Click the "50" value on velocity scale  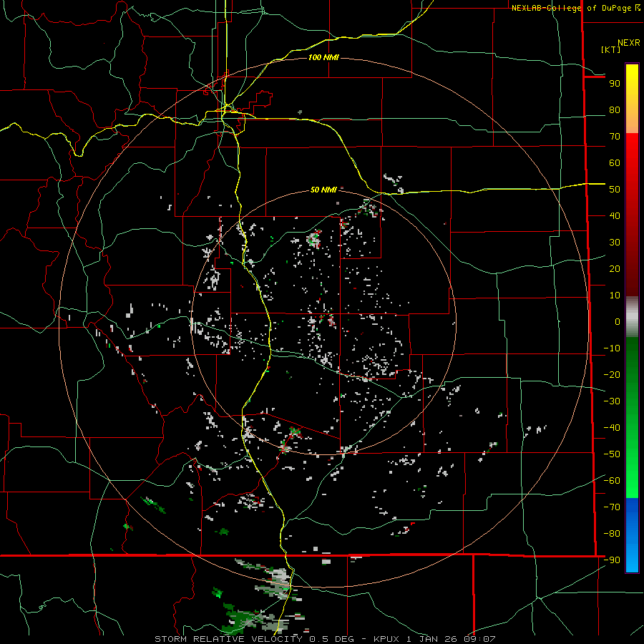coord(615,190)
